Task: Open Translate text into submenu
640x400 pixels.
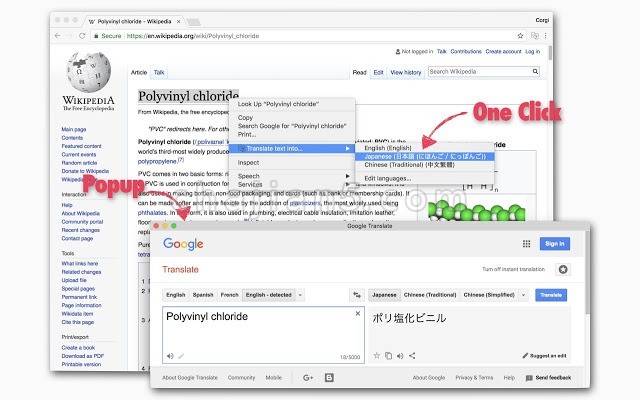Action: click(x=292, y=149)
